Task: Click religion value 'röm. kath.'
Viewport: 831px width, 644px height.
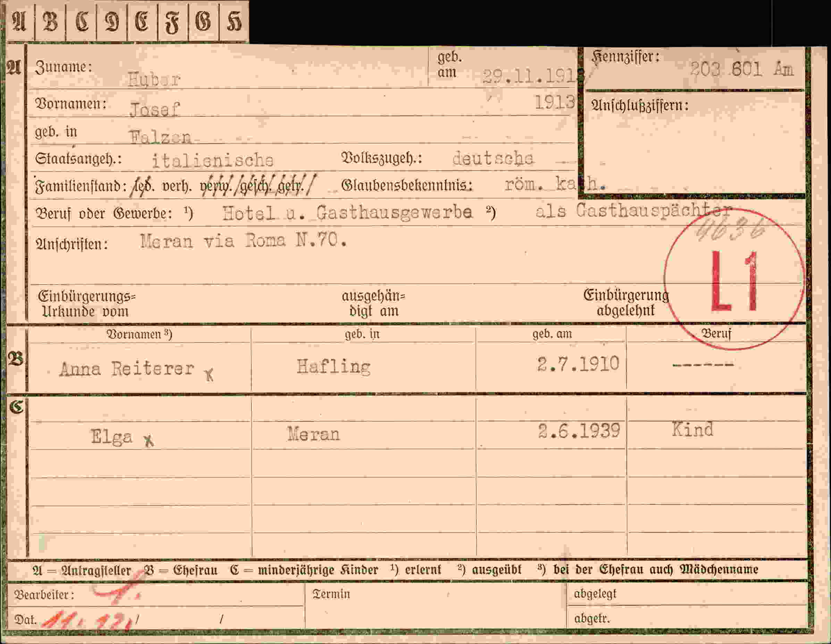Action: coord(555,184)
